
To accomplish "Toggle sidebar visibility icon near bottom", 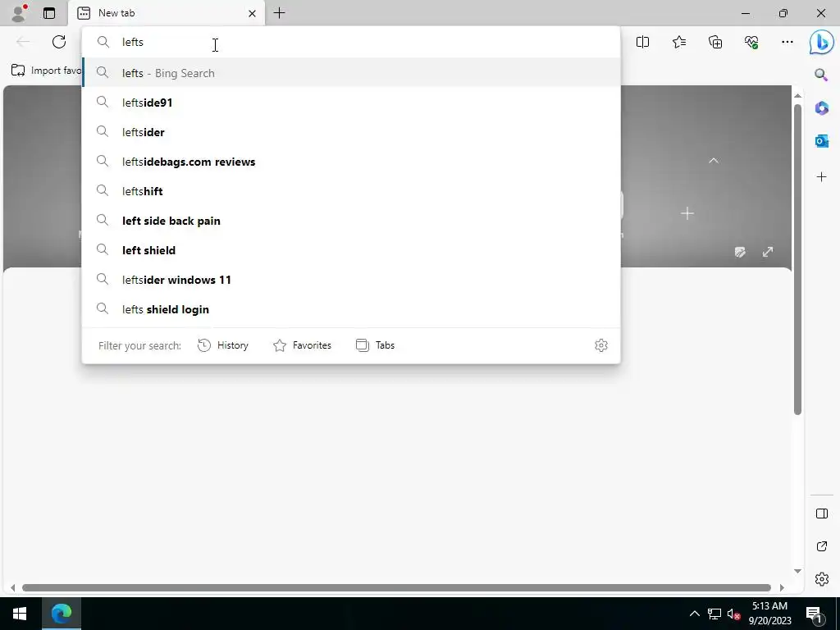I will click(821, 514).
